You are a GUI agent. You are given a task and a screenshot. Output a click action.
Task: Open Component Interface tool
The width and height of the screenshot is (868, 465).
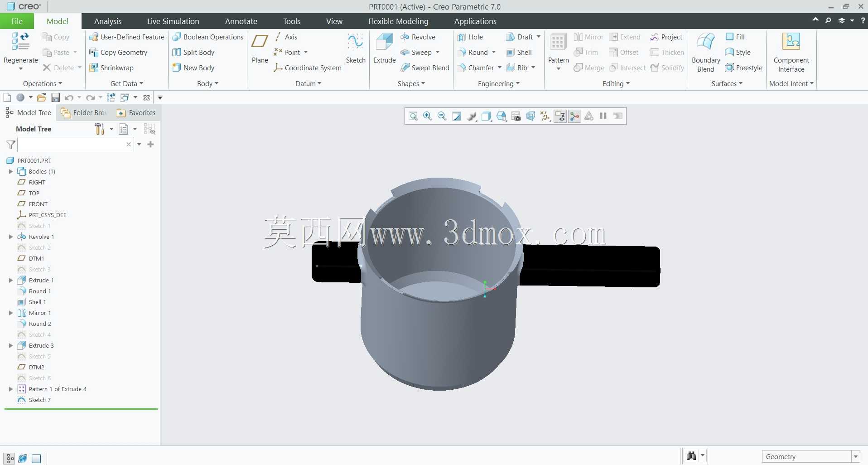click(791, 53)
